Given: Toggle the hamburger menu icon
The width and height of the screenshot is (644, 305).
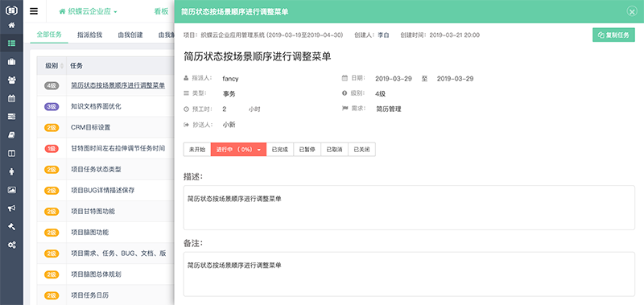Looking at the screenshot, I should pyautogui.click(x=34, y=11).
